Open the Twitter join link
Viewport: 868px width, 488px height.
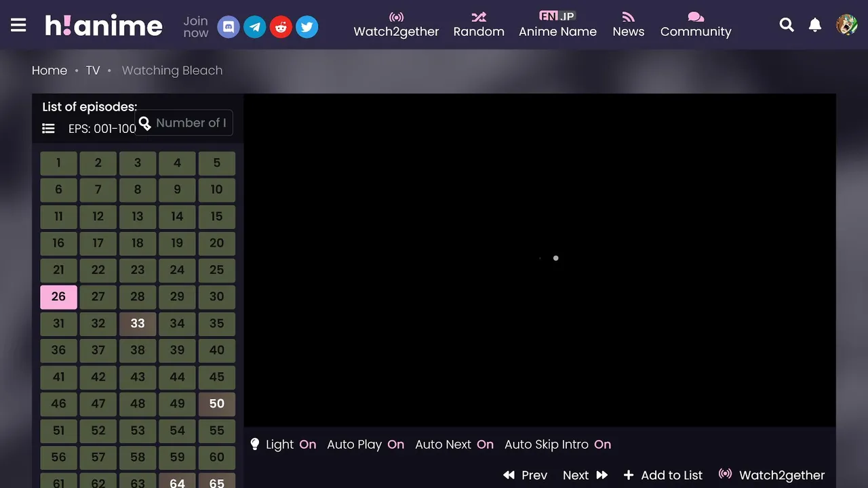(x=307, y=27)
